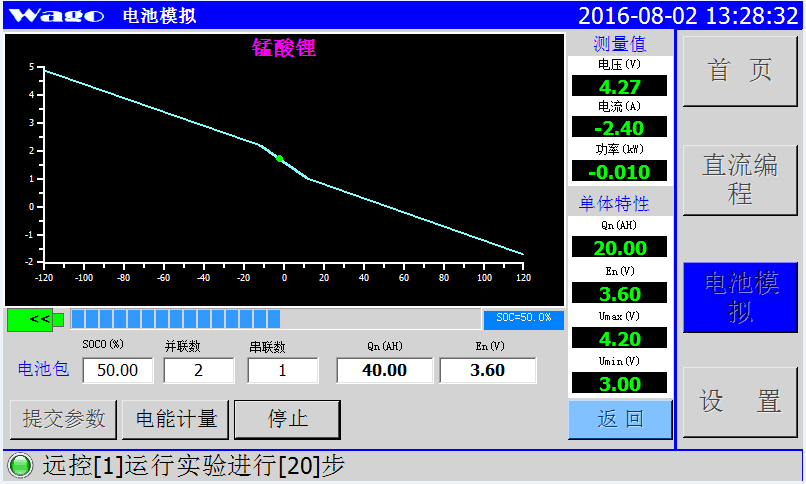The height and width of the screenshot is (484, 806).
Task: Click the date and time display
Action: pos(690,15)
